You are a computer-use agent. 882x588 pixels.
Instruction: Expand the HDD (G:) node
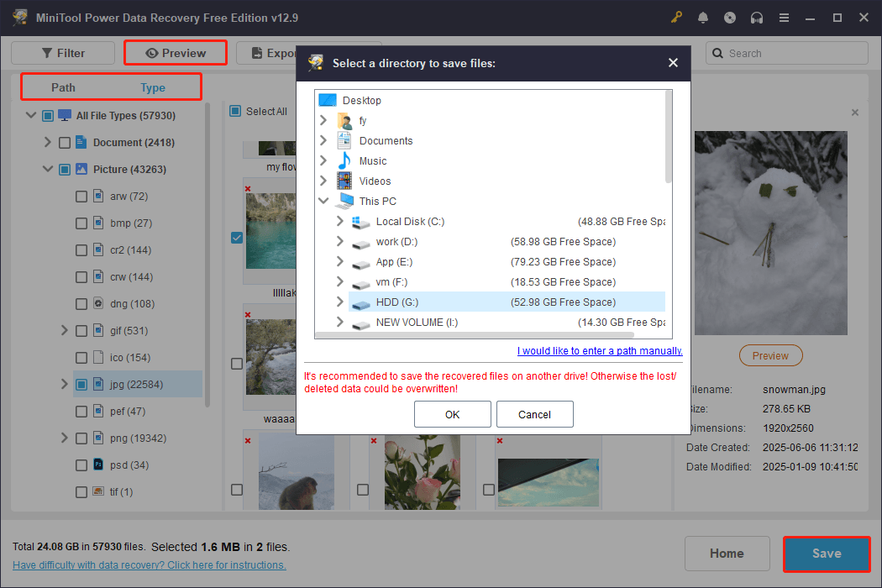coord(339,302)
